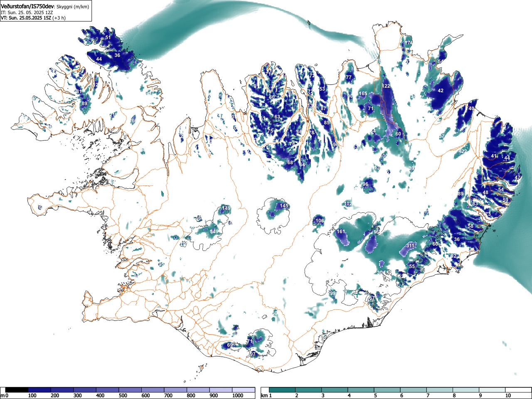Image resolution: width=532 pixels, height=399 pixels.
Task: Click the '97' visibility value in the south
Action: click(x=253, y=354)
